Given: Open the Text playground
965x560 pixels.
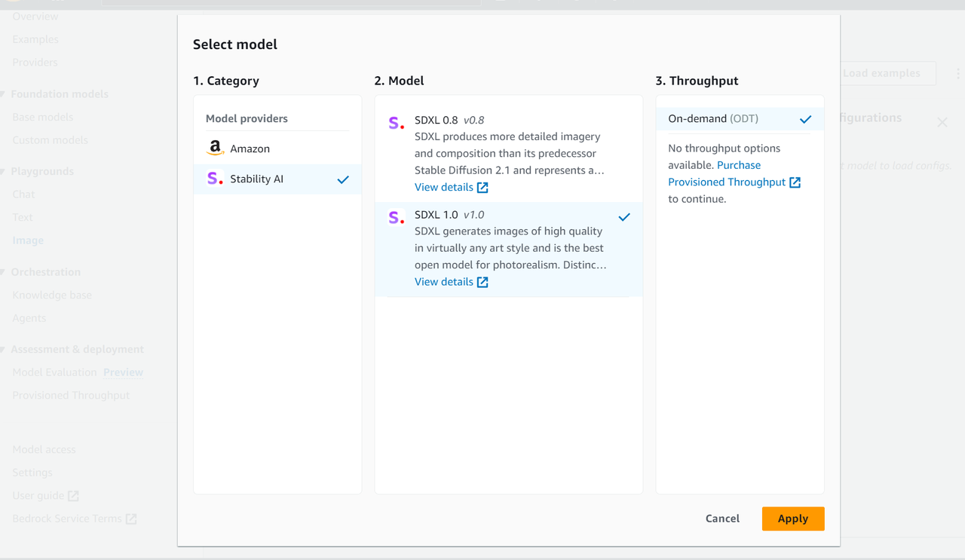Looking at the screenshot, I should point(23,217).
